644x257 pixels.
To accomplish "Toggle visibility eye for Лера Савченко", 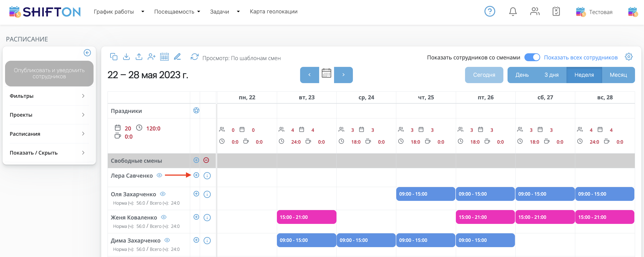I will 159,175.
